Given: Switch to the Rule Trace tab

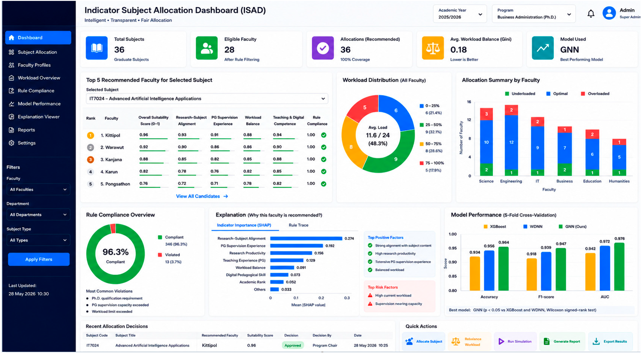Looking at the screenshot, I should coord(298,225).
